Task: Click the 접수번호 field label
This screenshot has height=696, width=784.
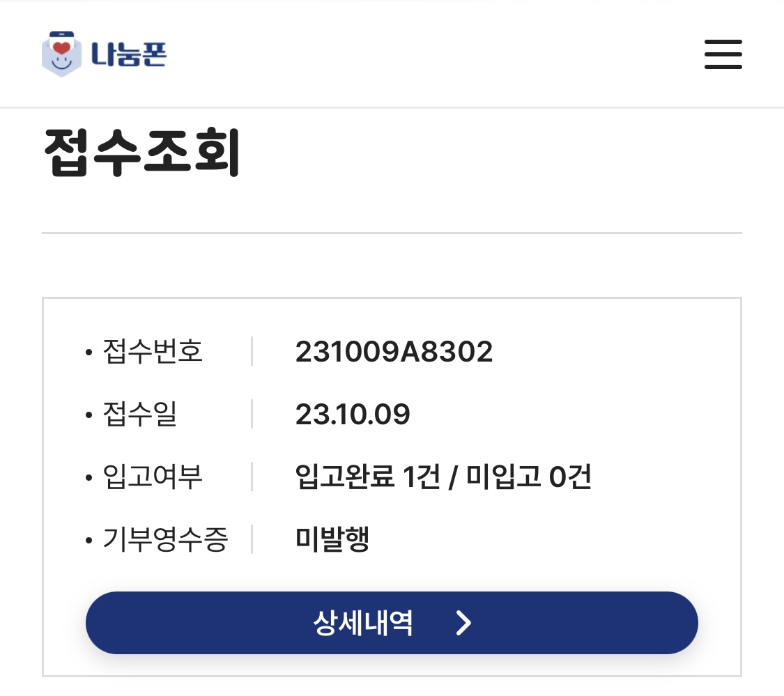Action: [153, 351]
